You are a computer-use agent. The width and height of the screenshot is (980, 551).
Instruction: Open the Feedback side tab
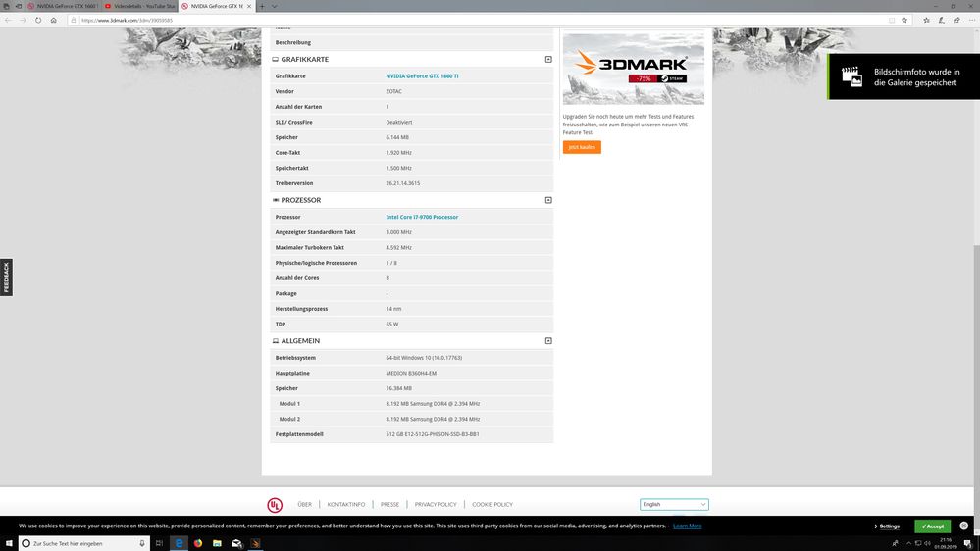6,277
